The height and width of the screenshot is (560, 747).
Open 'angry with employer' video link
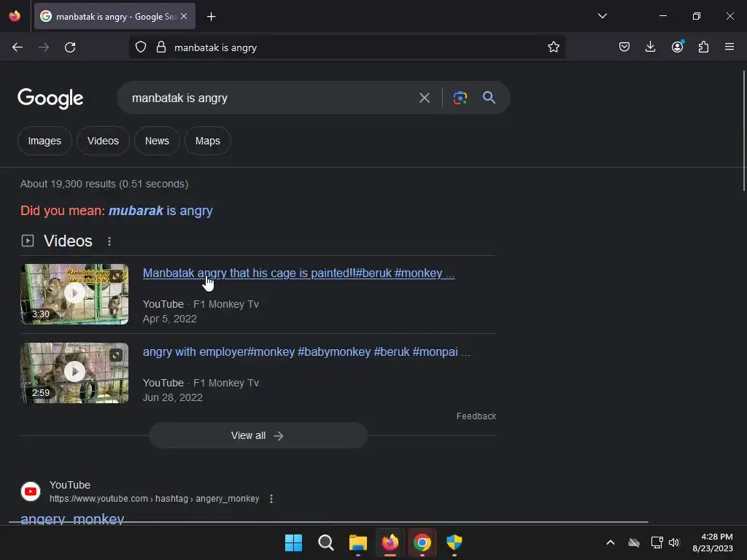point(306,352)
